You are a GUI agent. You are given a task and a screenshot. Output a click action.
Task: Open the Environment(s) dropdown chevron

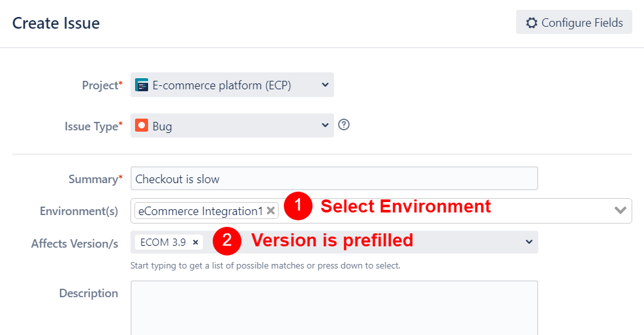(621, 211)
